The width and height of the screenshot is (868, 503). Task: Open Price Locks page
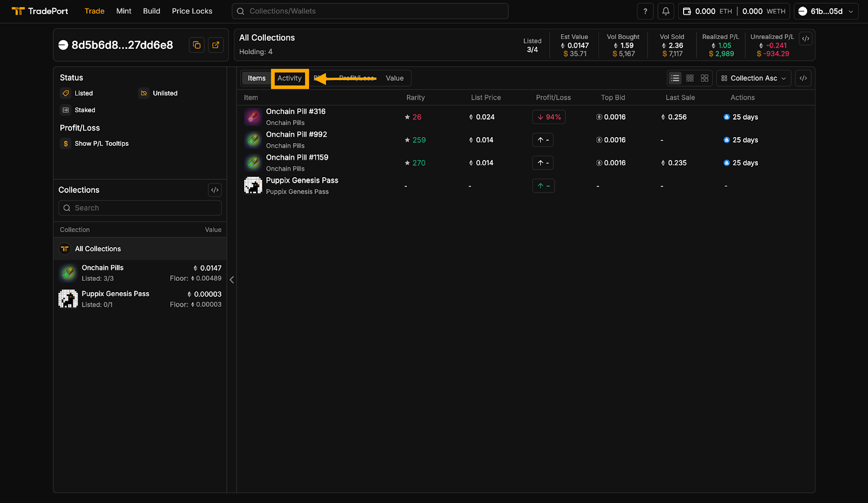pyautogui.click(x=192, y=11)
